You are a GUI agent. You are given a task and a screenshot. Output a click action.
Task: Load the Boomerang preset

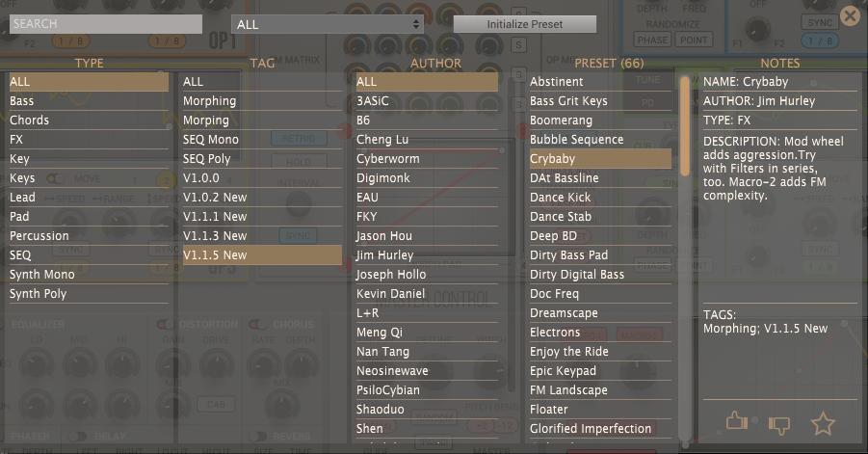click(600, 120)
